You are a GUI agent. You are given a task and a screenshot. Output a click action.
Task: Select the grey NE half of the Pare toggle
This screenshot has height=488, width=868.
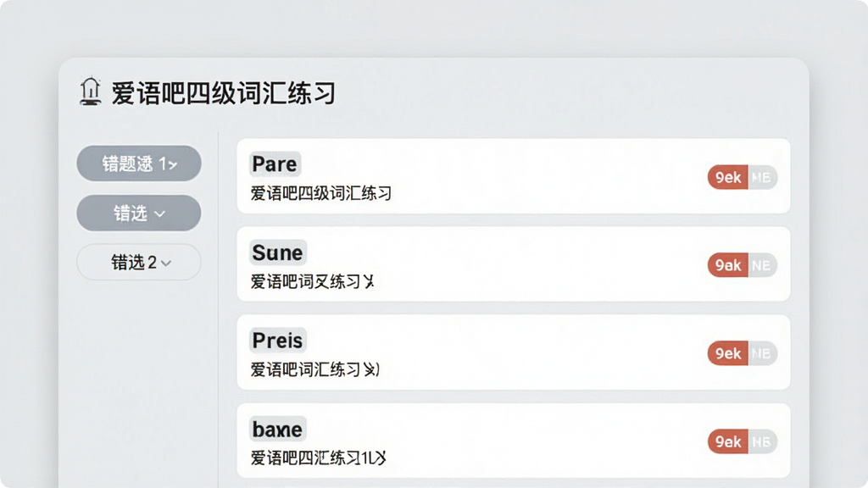click(763, 177)
